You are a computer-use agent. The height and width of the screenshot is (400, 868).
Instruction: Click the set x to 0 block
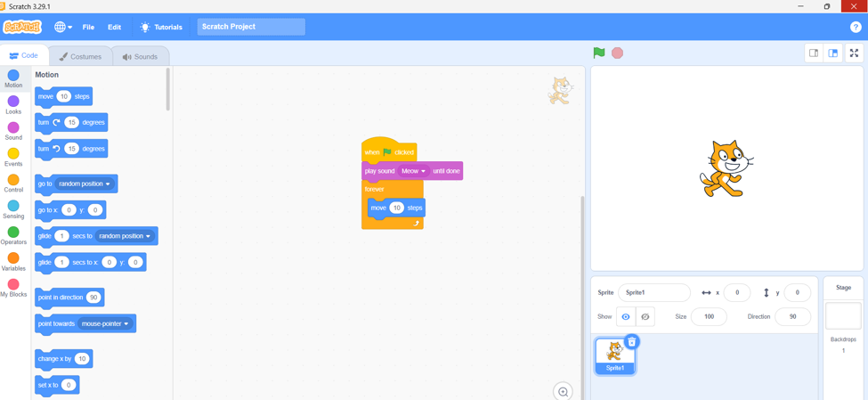(x=57, y=385)
